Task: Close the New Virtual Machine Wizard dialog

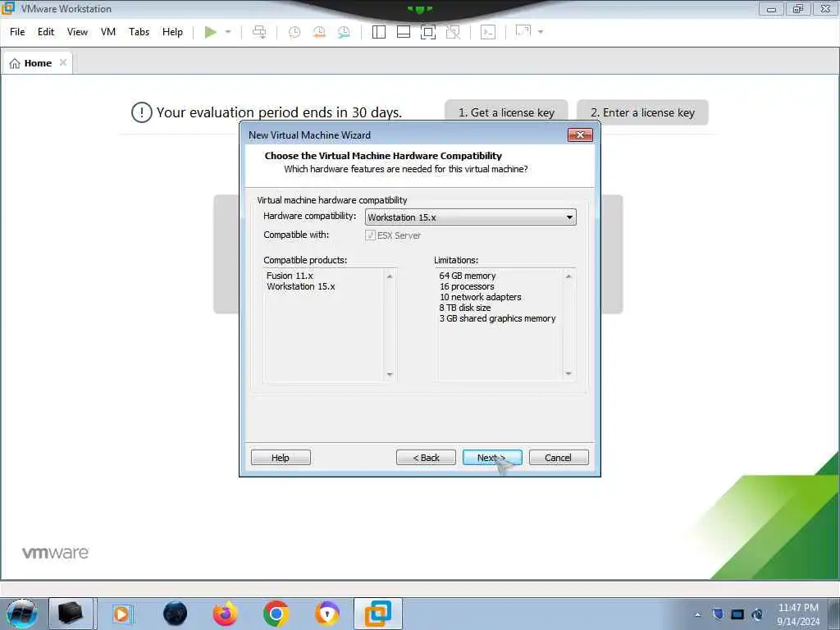Action: 580,135
